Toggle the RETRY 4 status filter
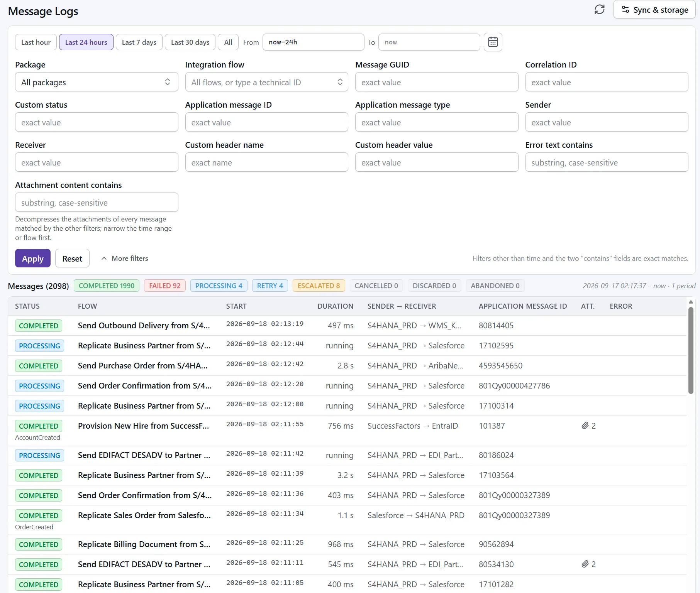 coord(270,286)
